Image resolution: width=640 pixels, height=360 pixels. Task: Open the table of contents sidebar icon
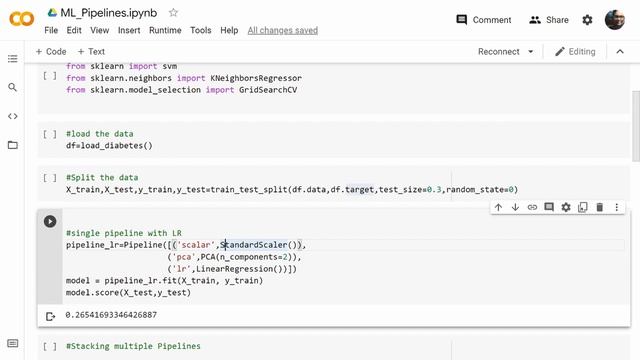[x=13, y=58]
